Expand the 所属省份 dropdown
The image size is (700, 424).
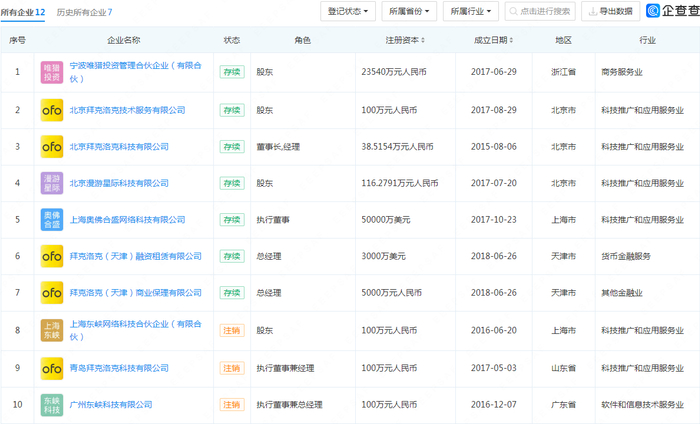tap(411, 11)
